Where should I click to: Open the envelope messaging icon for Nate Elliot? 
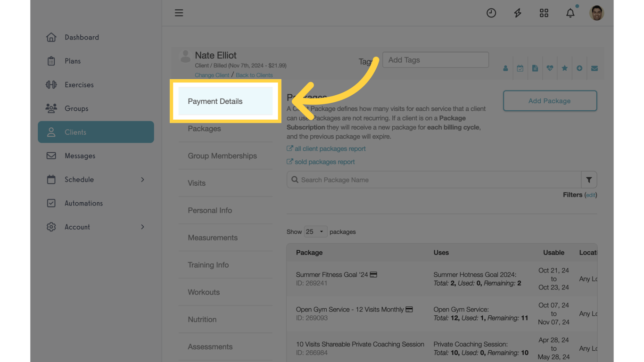594,68
